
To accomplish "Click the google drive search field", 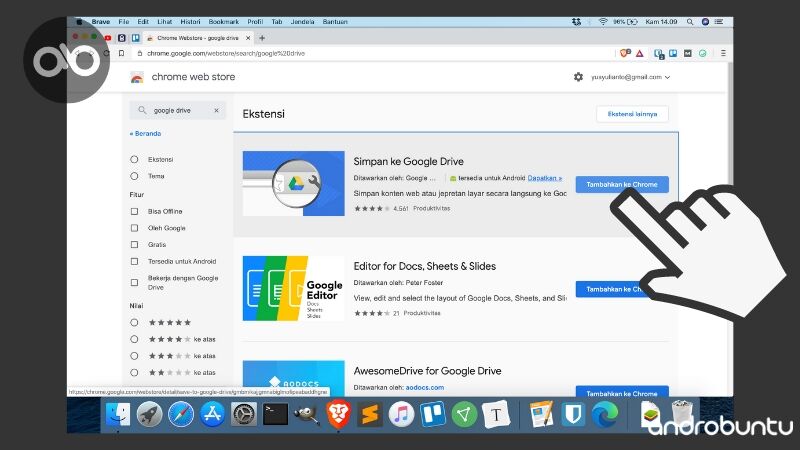I will [178, 110].
